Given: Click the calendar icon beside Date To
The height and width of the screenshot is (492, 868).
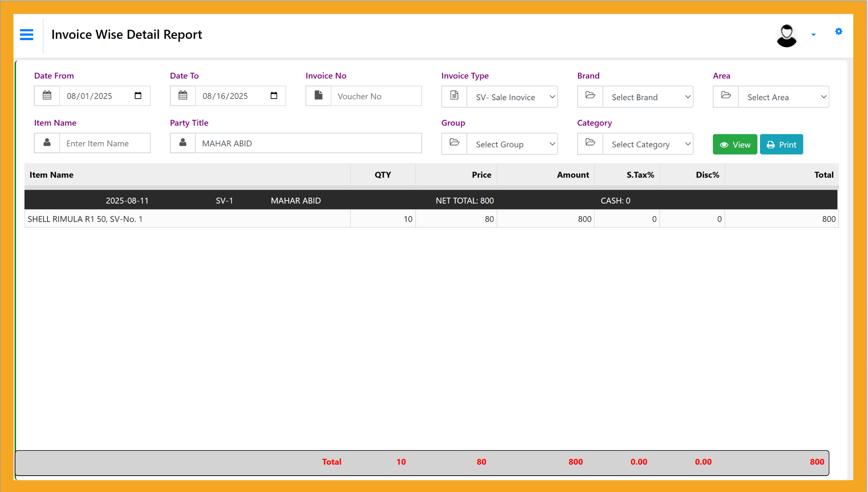Looking at the screenshot, I should point(182,96).
